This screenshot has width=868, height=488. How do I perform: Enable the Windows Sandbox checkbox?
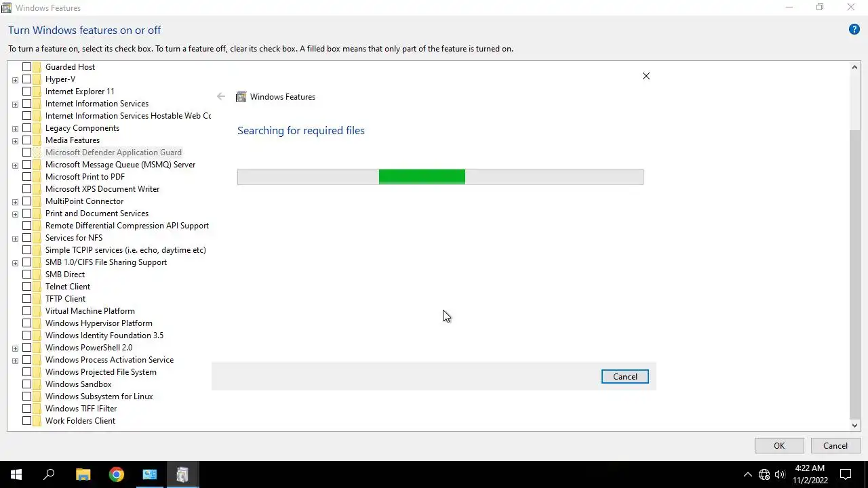(x=27, y=384)
